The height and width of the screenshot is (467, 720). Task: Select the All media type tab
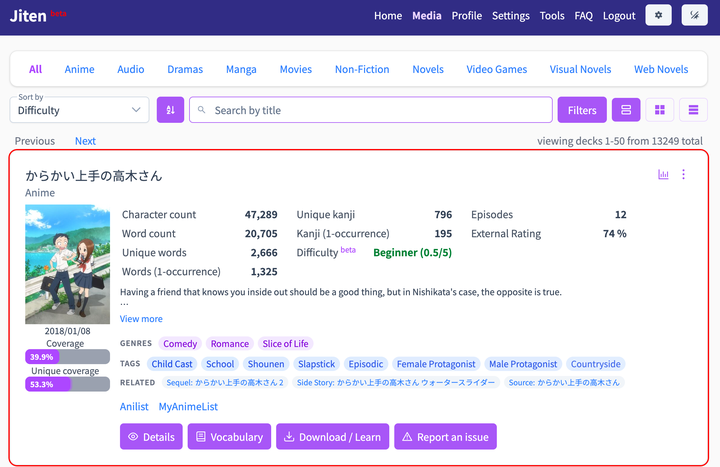(x=35, y=69)
